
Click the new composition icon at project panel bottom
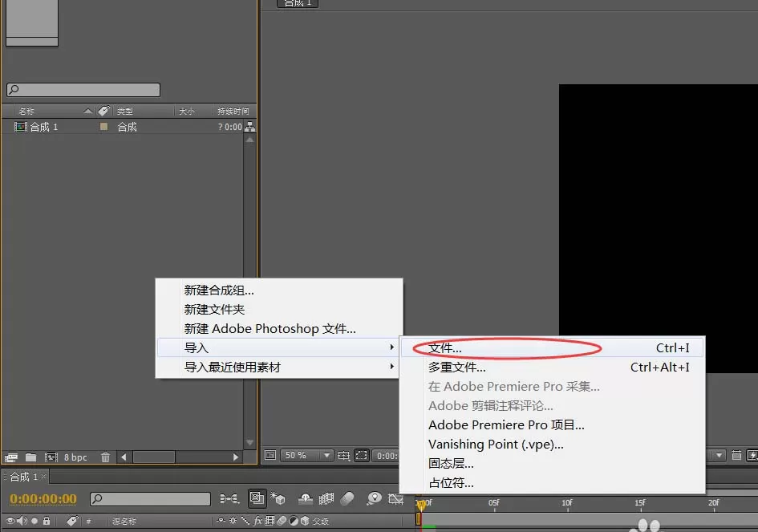coord(51,457)
